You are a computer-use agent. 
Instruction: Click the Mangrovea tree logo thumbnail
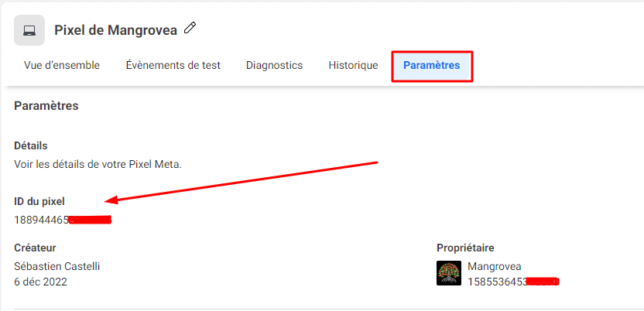[448, 273]
